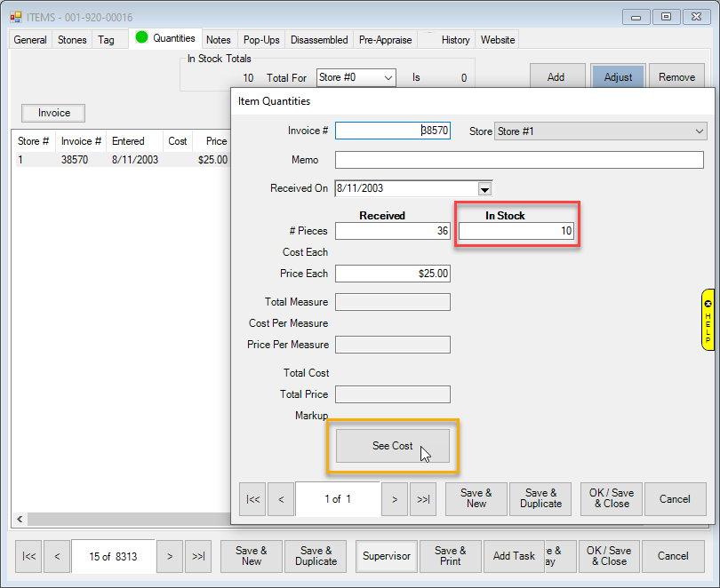Open the Received On date picker
Image resolution: width=720 pixels, height=588 pixels.
(x=484, y=188)
